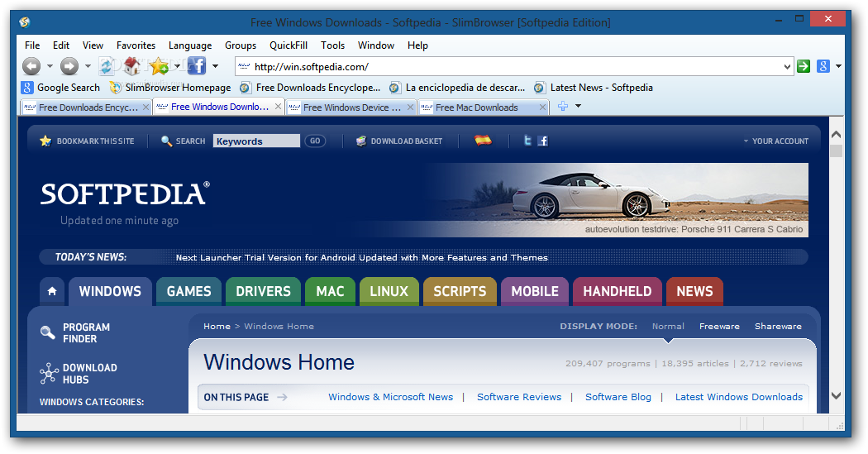Expand the search engine dropdown arrow

click(838, 66)
